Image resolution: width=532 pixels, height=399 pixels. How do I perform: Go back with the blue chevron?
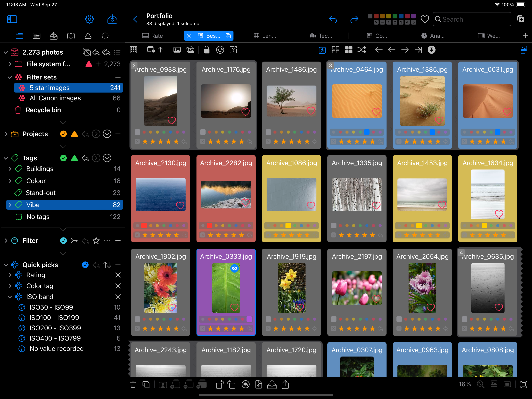coord(135,19)
